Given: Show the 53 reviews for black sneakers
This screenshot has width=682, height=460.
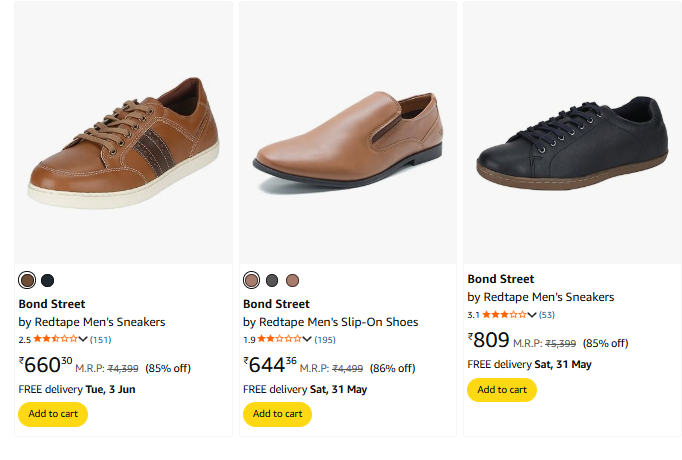Looking at the screenshot, I should (547, 315).
